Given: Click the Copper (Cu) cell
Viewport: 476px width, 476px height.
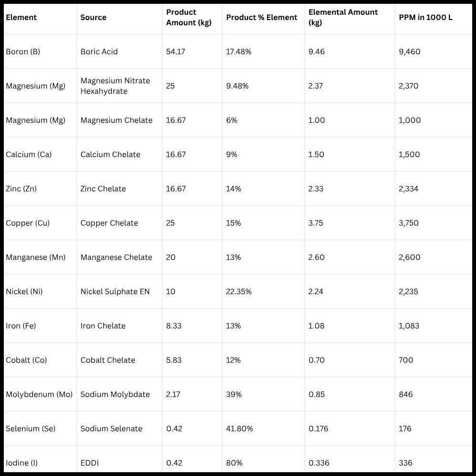Looking at the screenshot, I should point(28,223).
